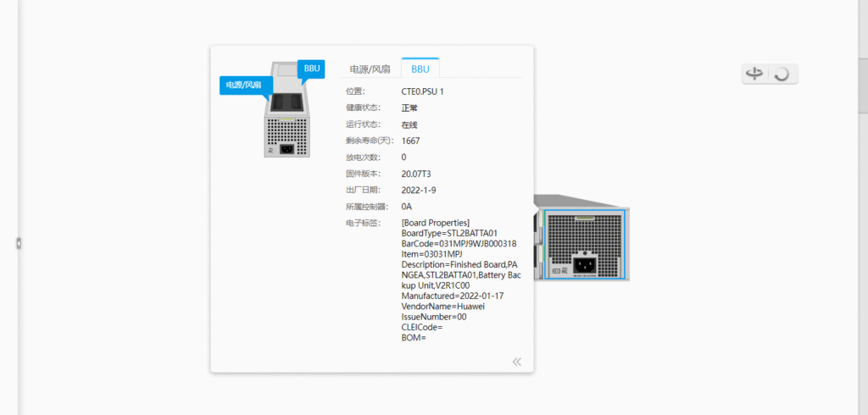Screen dimensions: 868x415
Task: Select the BBU tab
Action: [x=420, y=69]
